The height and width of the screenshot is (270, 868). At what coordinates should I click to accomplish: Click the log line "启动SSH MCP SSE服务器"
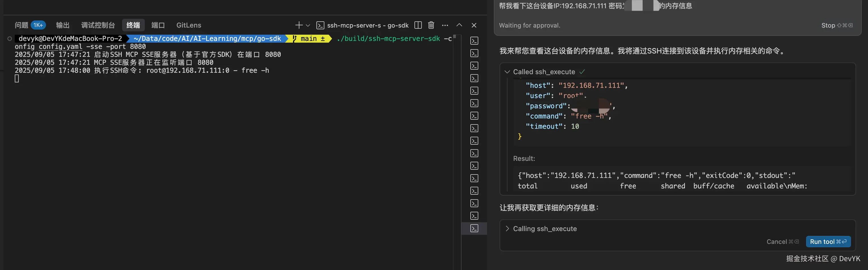tap(148, 55)
